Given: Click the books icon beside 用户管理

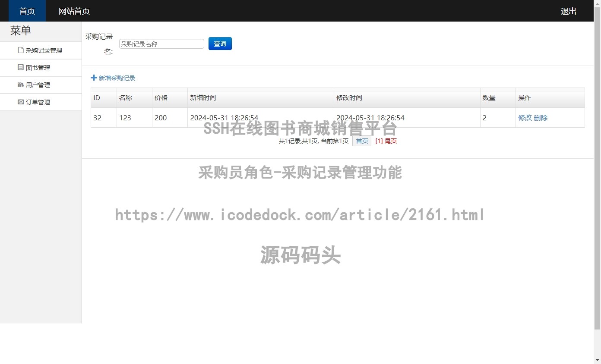Looking at the screenshot, I should (x=20, y=85).
